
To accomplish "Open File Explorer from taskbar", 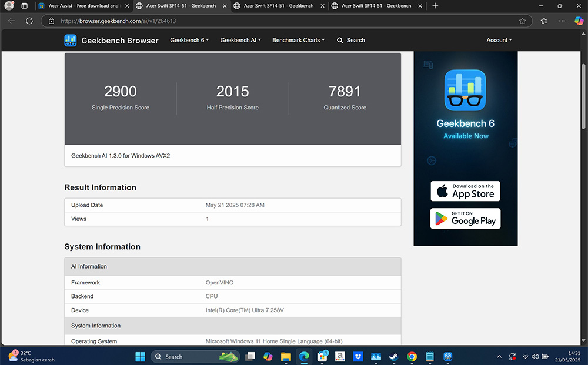I will pos(286,357).
